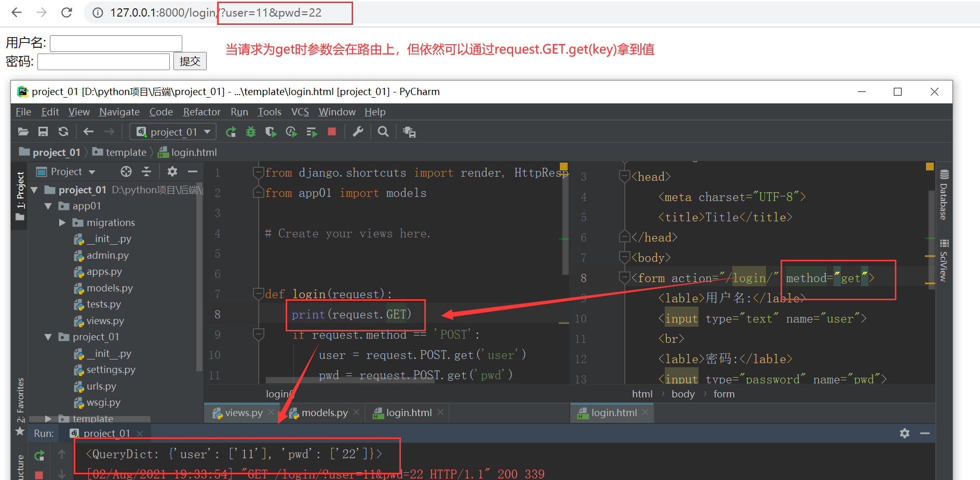Click the Run manage.py Task toolbar icon

click(x=409, y=132)
